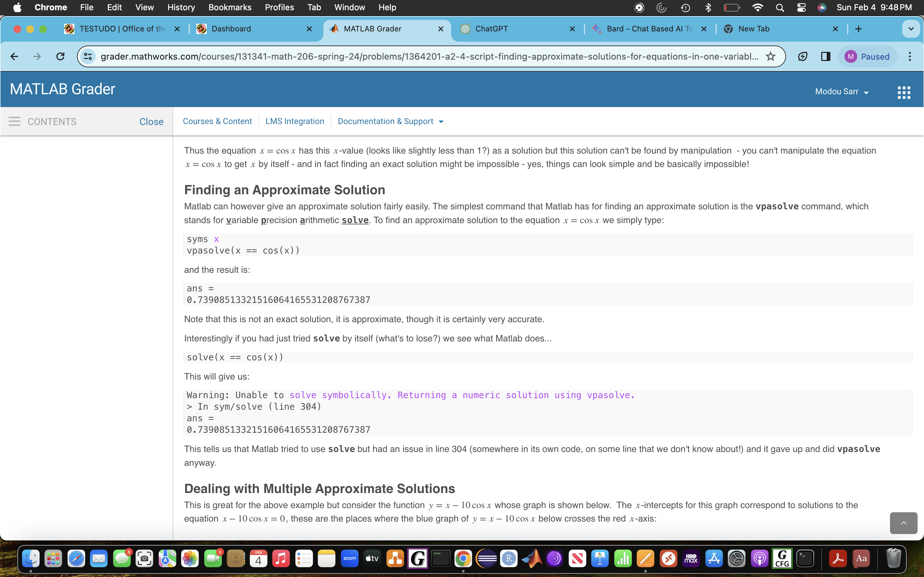View site information icon in address bar

pos(88,56)
